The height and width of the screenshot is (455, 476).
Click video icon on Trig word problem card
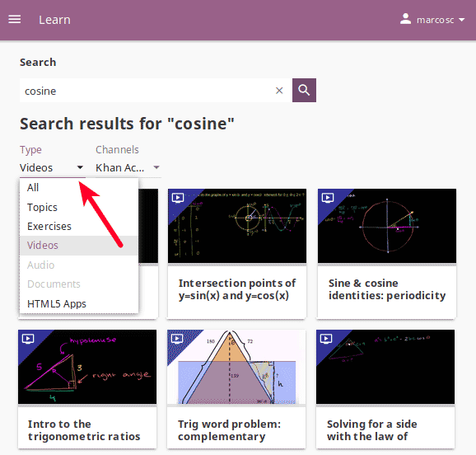(x=177, y=339)
